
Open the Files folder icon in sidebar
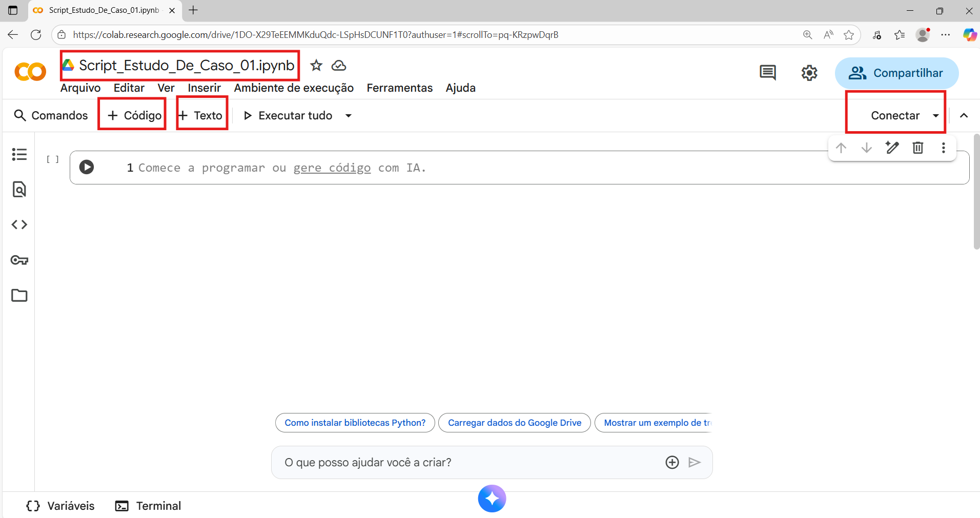click(x=19, y=296)
